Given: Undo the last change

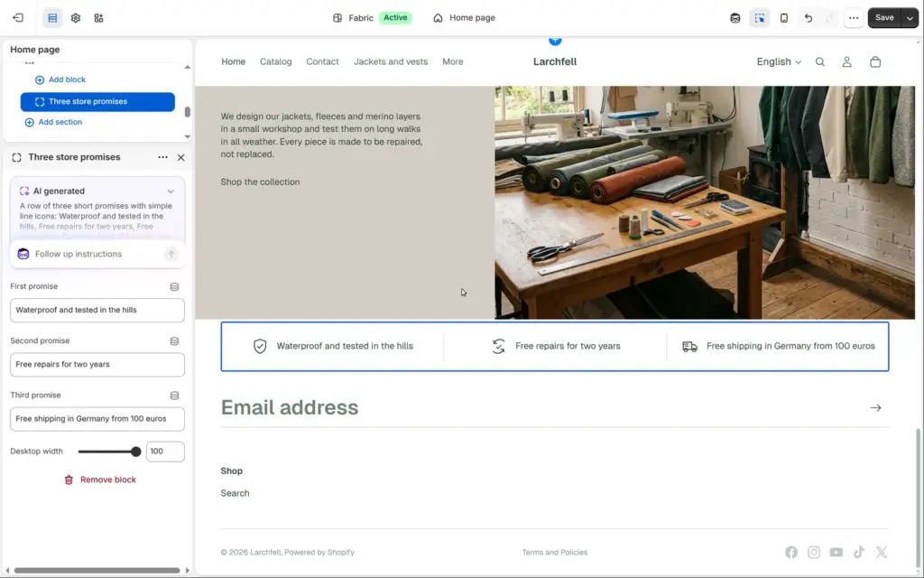Looking at the screenshot, I should (808, 18).
